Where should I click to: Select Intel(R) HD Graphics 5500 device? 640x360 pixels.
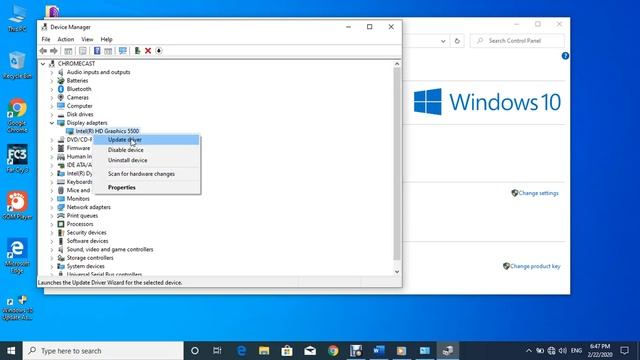(x=107, y=131)
